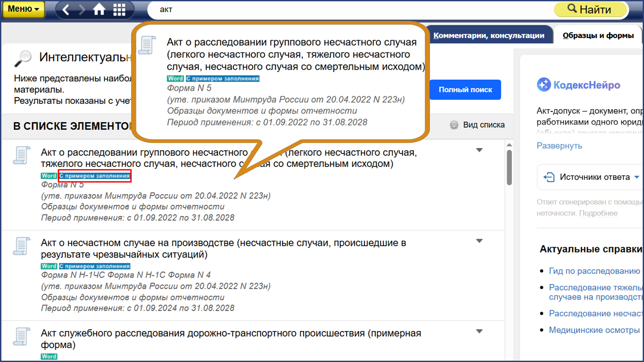Click Word badge under Акт служебного расследования
The width and height of the screenshot is (644, 362).
tap(49, 356)
